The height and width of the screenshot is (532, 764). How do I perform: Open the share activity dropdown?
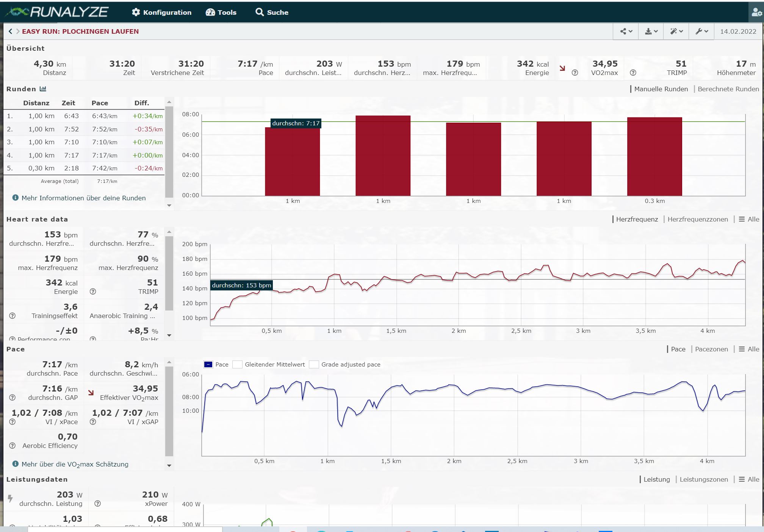tap(626, 31)
